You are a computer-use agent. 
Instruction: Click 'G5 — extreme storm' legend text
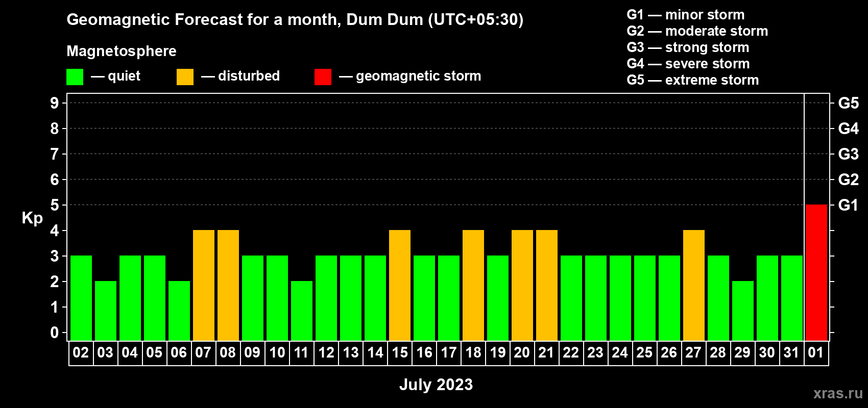tap(693, 80)
